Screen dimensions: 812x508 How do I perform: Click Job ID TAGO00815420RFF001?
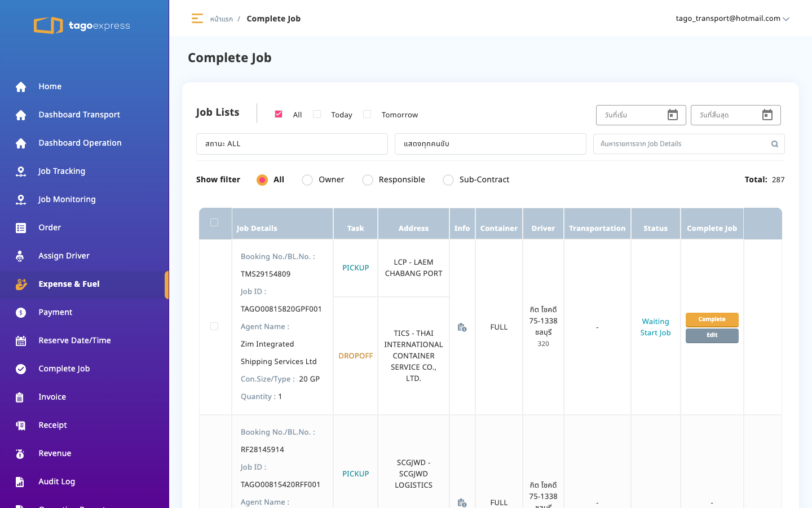click(280, 485)
